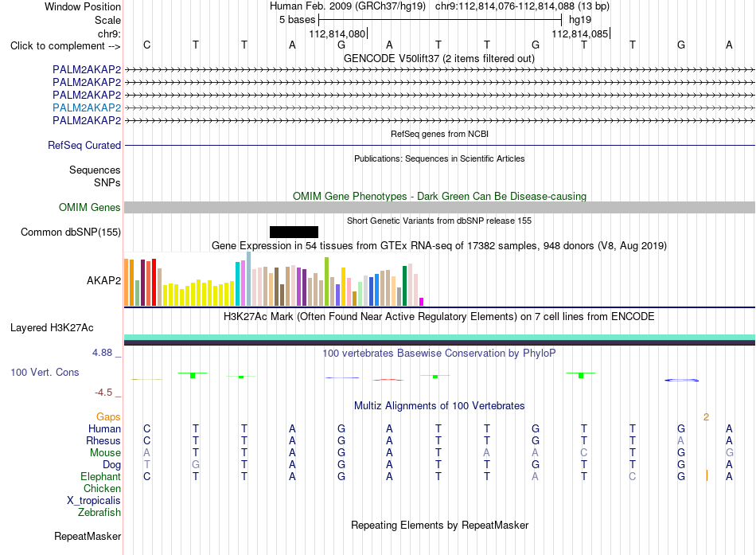Click the Rhesus species label

[103, 440]
